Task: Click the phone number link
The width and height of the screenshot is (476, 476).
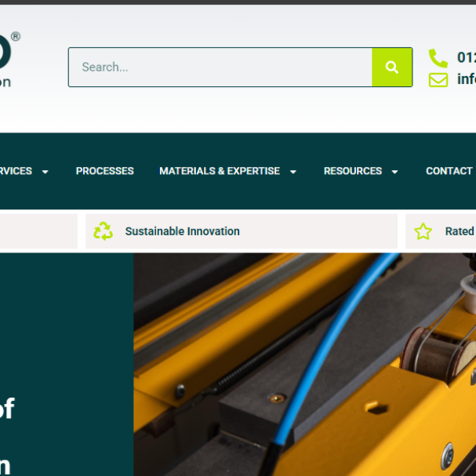Action: [x=467, y=57]
